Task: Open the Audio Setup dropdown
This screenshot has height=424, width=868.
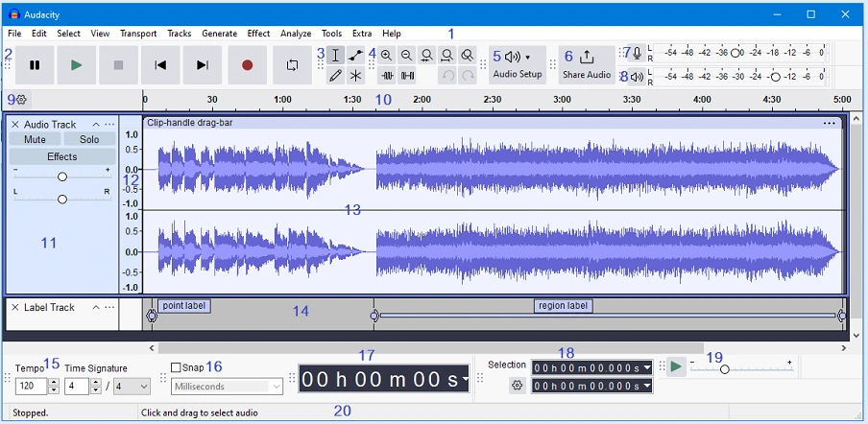Action: click(518, 65)
